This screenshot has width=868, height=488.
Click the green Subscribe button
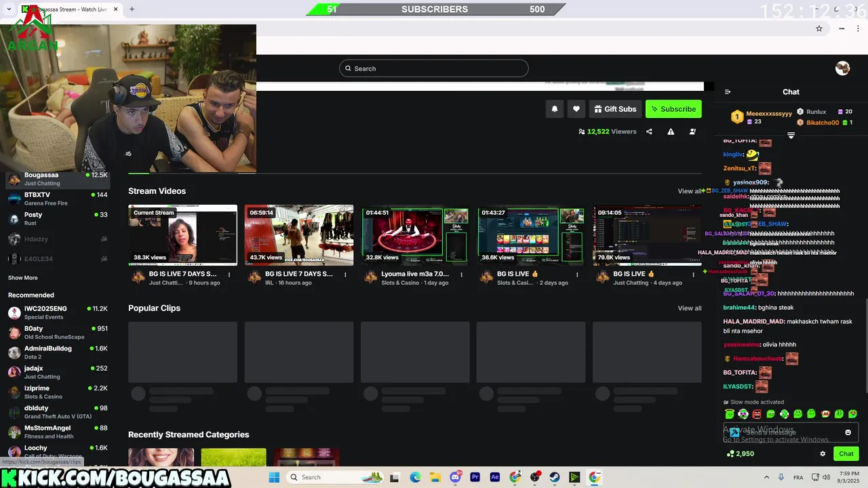coord(673,109)
